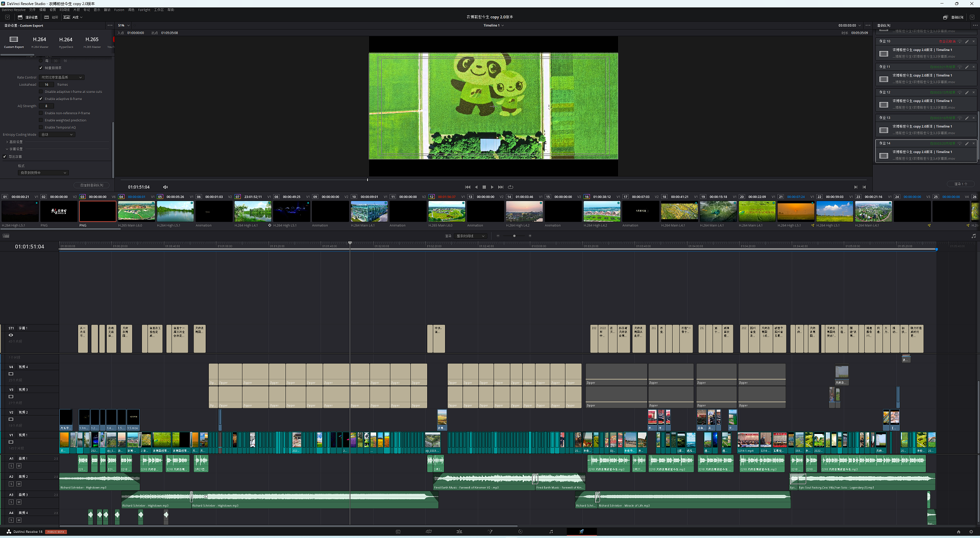Mute audio track A1
The height and width of the screenshot is (538, 980).
tap(19, 466)
